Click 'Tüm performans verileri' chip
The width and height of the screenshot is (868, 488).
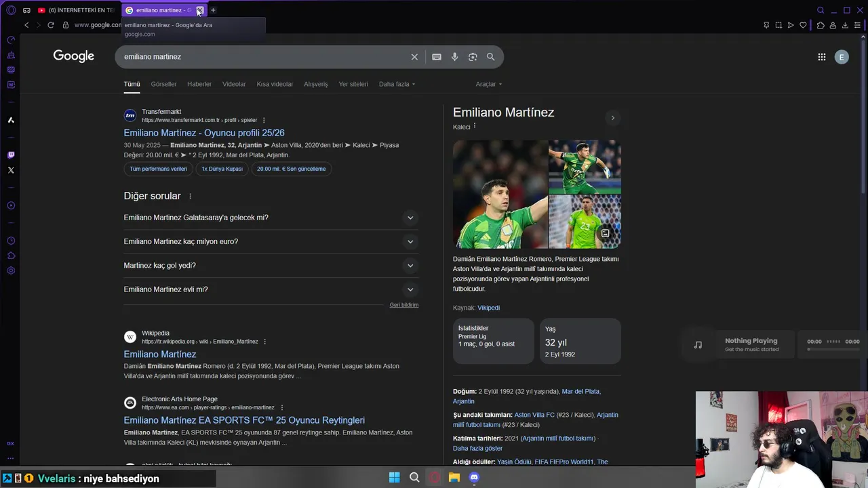(158, 169)
